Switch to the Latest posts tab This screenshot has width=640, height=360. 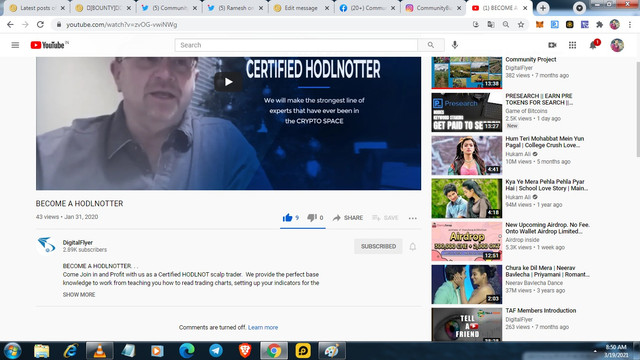tap(37, 8)
